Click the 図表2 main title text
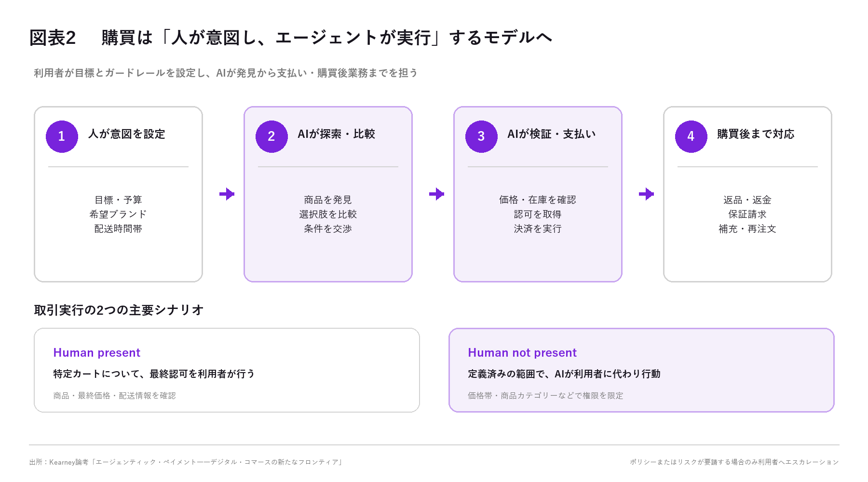The image size is (868, 482). click(x=290, y=38)
